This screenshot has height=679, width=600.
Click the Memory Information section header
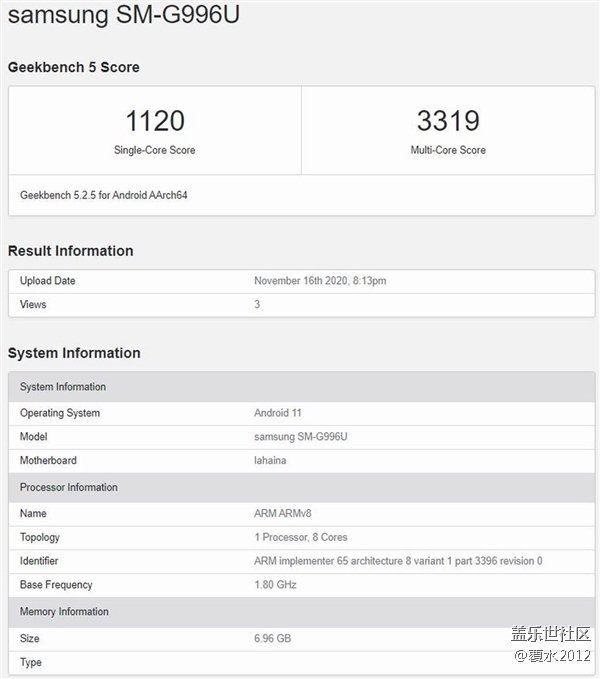click(64, 612)
